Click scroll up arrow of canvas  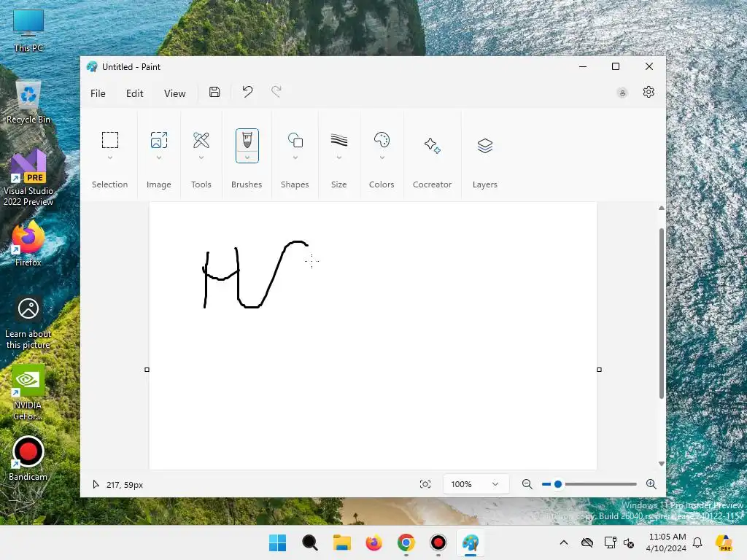click(x=661, y=208)
